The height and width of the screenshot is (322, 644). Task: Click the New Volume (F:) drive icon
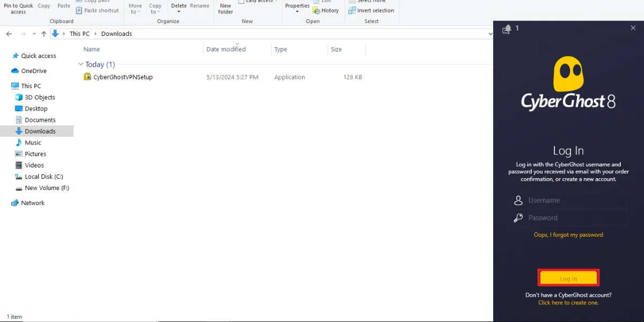19,188
